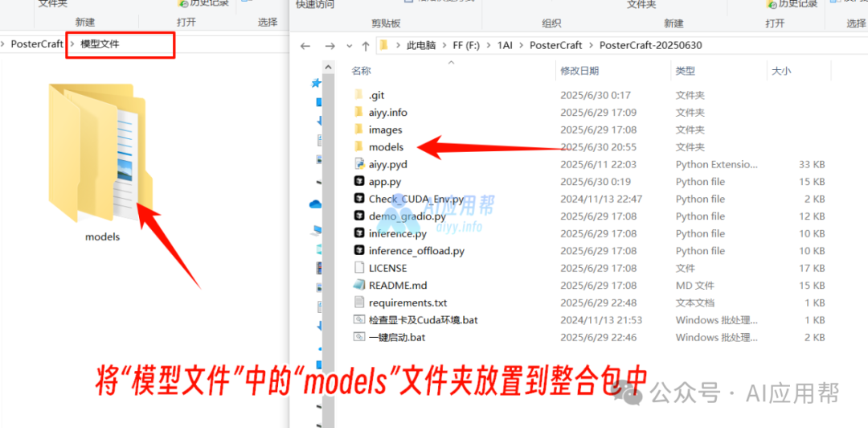This screenshot has width=868, height=428.
Task: Sort by the 大小 column header
Action: point(781,71)
